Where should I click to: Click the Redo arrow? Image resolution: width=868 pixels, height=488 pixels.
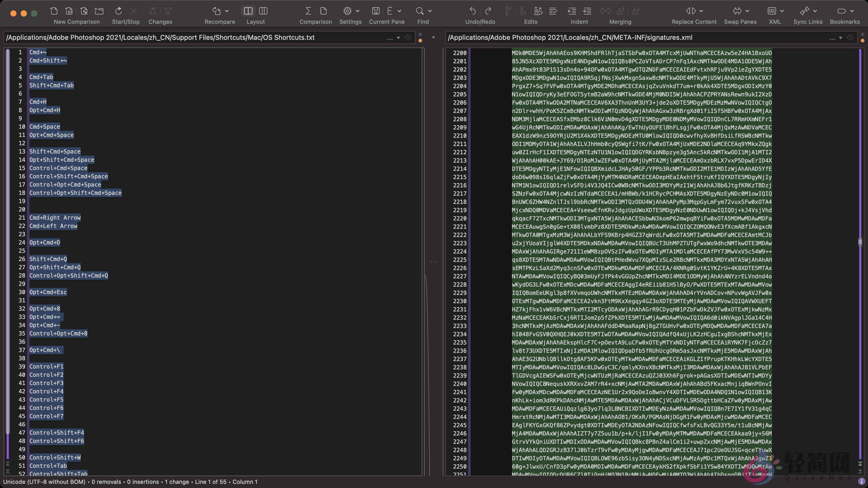coord(488,11)
